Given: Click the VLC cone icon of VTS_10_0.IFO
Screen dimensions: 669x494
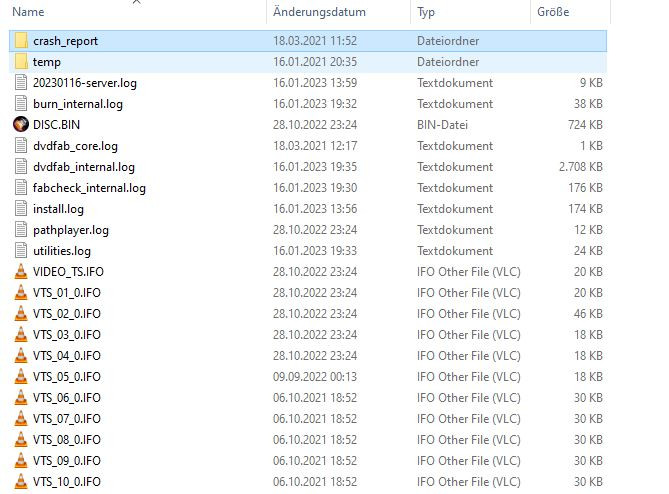Looking at the screenshot, I should click(21, 482).
